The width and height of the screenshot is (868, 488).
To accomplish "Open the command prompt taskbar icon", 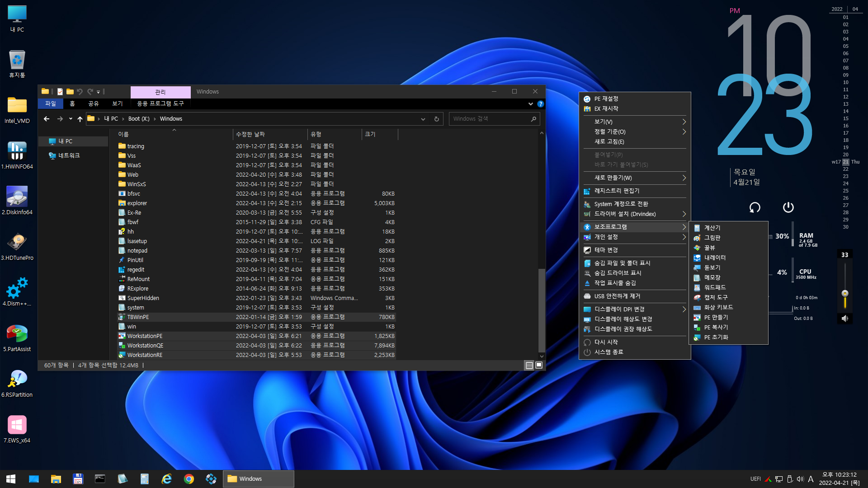I will [100, 479].
